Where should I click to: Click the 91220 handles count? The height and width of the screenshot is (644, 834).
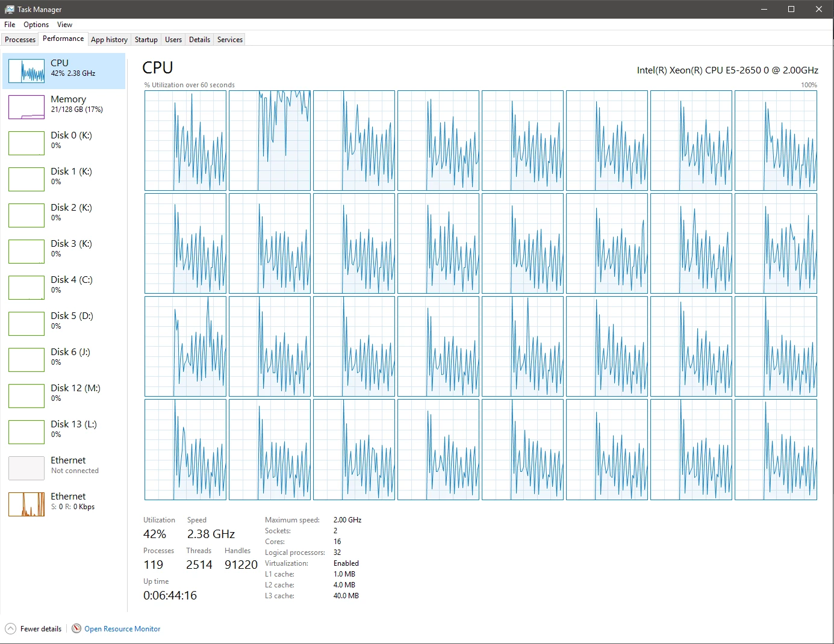(x=241, y=565)
